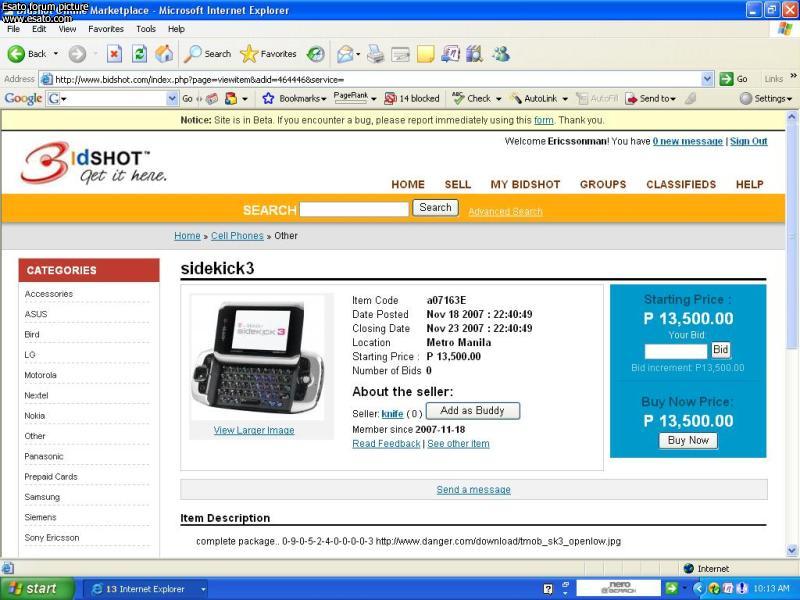Open the History icon
Viewport: 800px width, 600px height.
pyautogui.click(x=316, y=54)
